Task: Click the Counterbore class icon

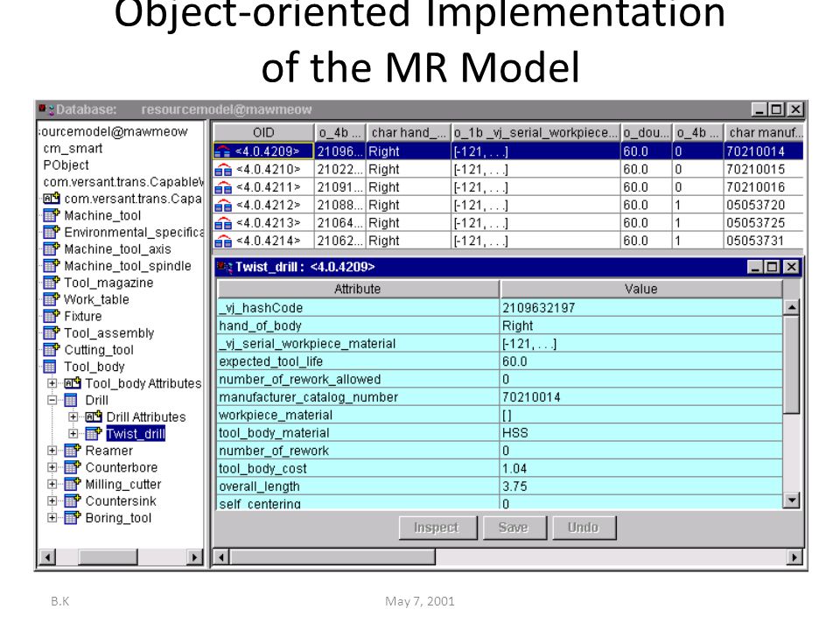Action: (73, 467)
